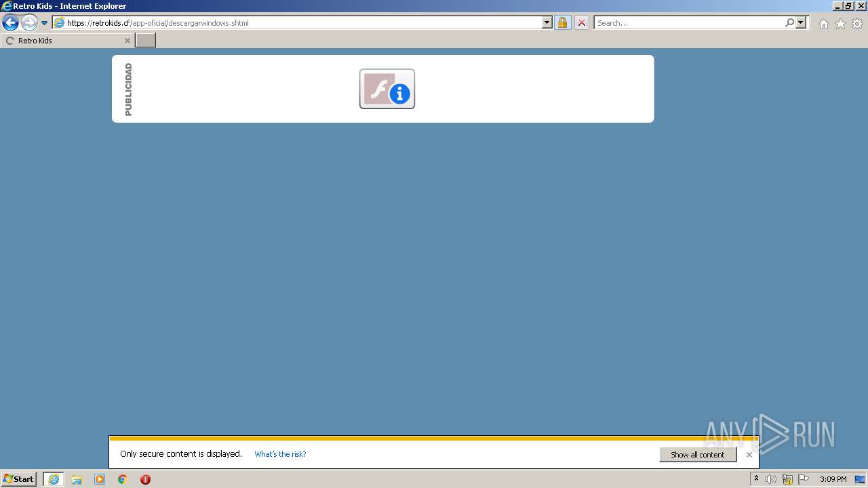Open the Windows Start menu

click(x=18, y=479)
